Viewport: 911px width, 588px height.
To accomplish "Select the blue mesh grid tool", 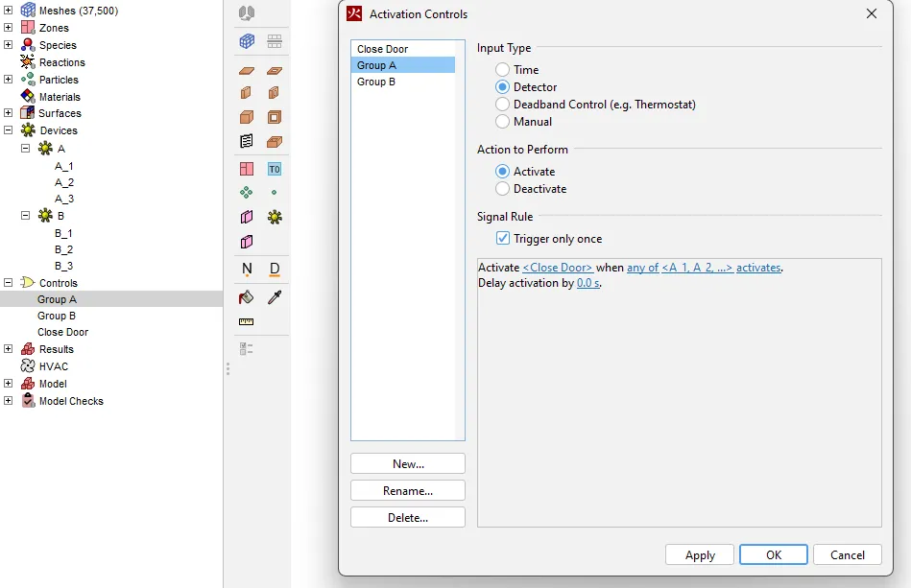I will click(247, 41).
